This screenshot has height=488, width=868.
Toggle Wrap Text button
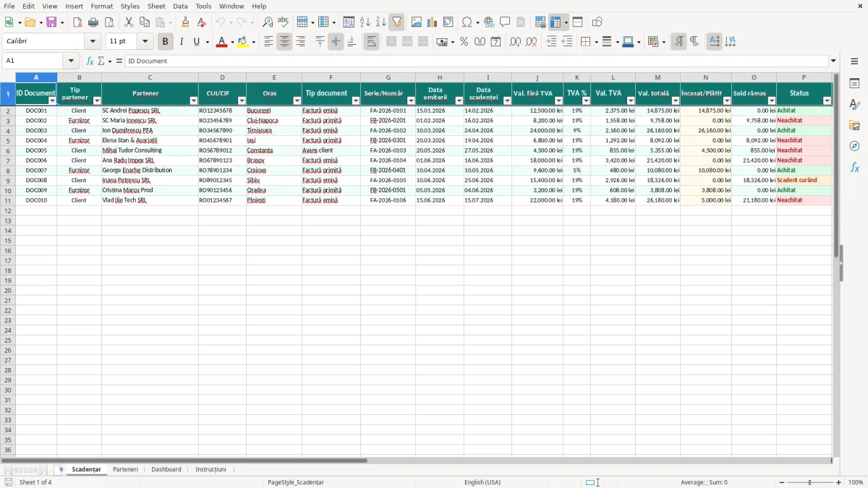(371, 42)
